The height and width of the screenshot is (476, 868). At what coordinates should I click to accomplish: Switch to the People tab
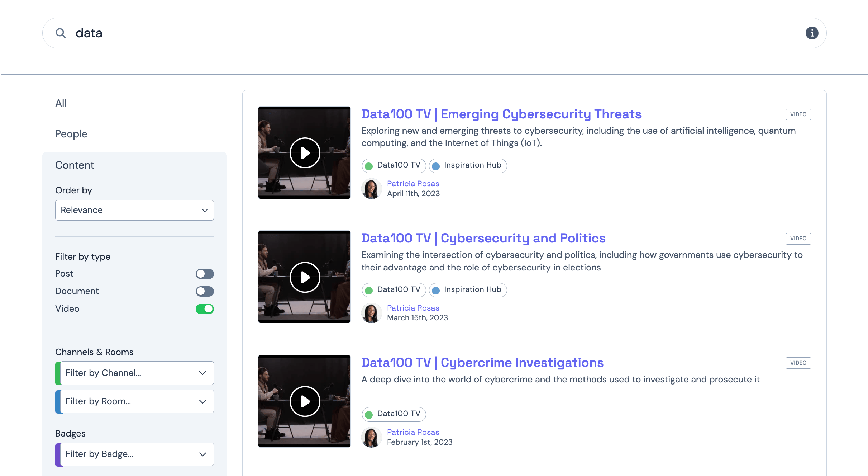click(71, 134)
